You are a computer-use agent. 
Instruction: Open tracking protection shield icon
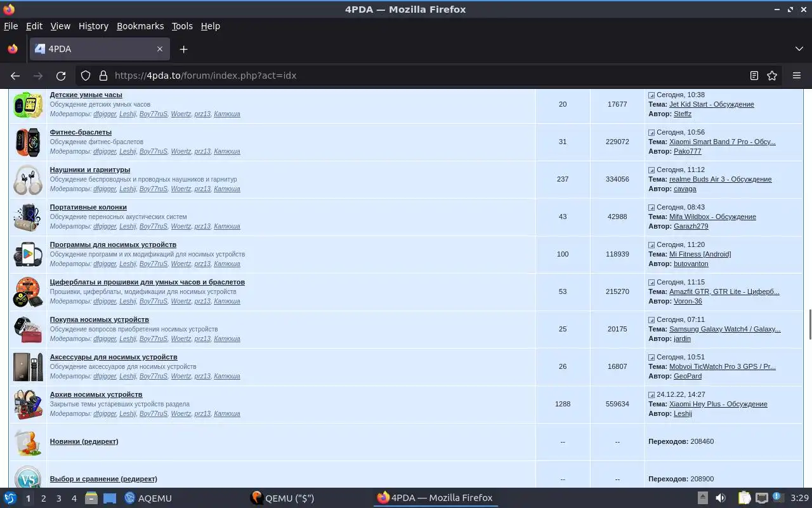[86, 76]
